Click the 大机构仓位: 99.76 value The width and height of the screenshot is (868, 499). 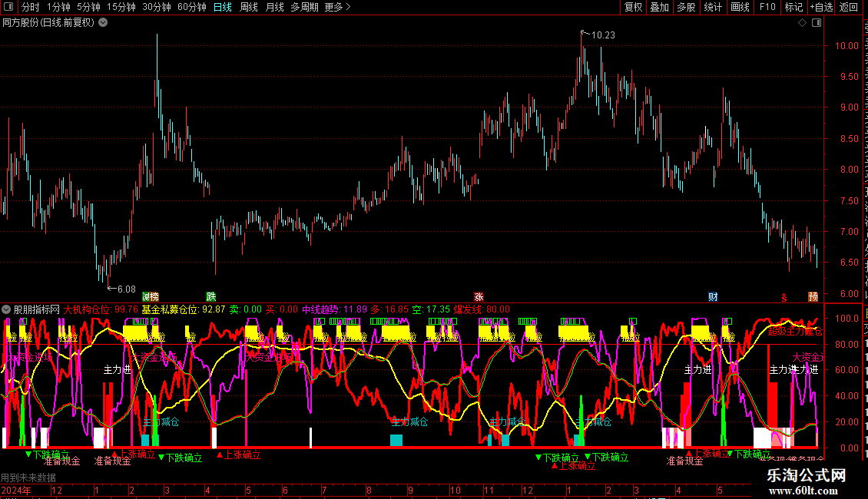[x=101, y=309]
